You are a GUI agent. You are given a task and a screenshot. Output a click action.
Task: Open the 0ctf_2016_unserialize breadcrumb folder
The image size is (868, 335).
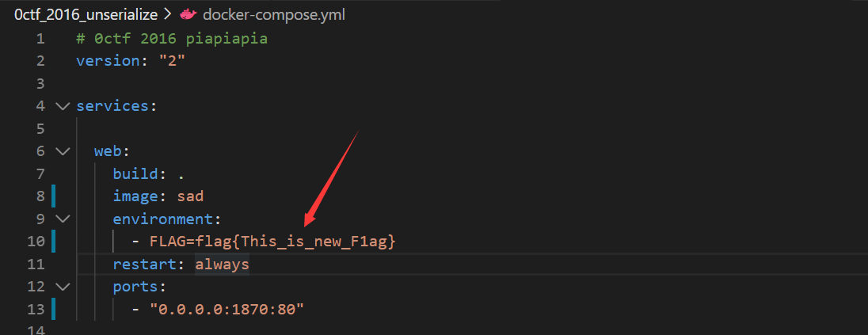pos(86,15)
